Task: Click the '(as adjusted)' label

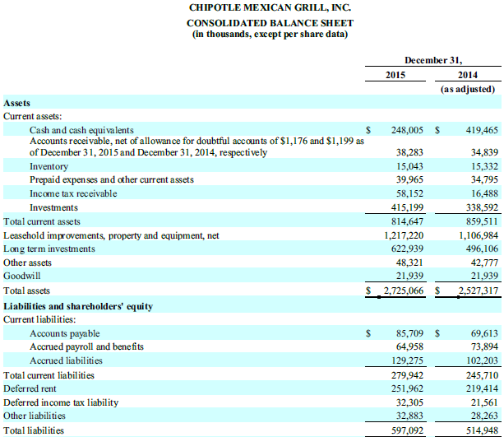Action: tap(468, 89)
